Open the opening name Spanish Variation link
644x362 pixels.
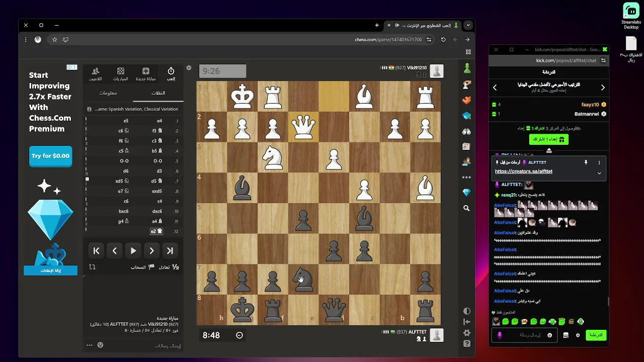tap(136, 109)
